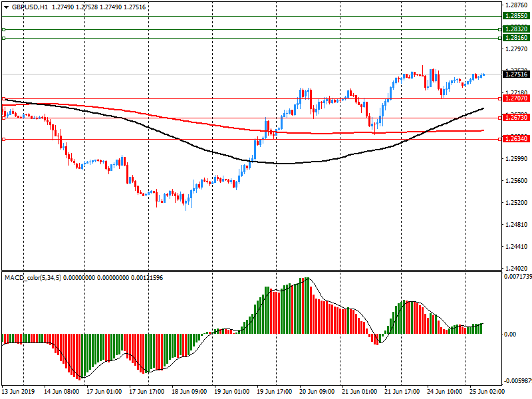
Task: Click the 25 Jun 02:00 time label
Action: [x=487, y=392]
